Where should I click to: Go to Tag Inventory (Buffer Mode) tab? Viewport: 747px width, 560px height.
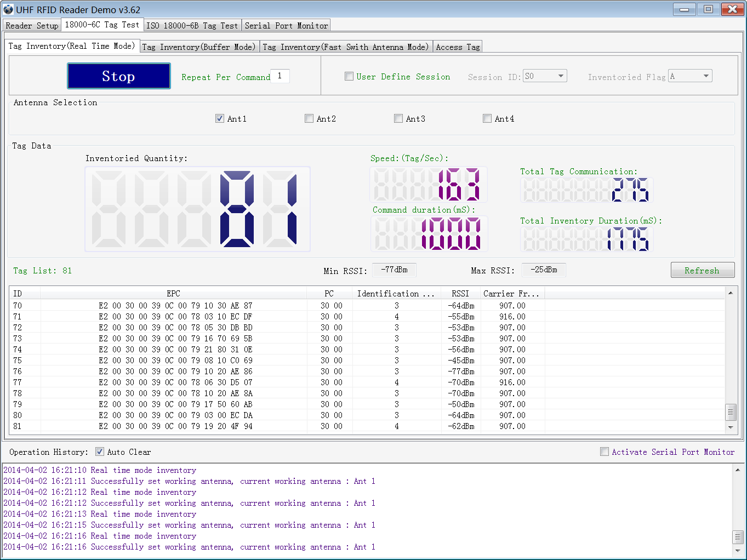click(x=199, y=47)
